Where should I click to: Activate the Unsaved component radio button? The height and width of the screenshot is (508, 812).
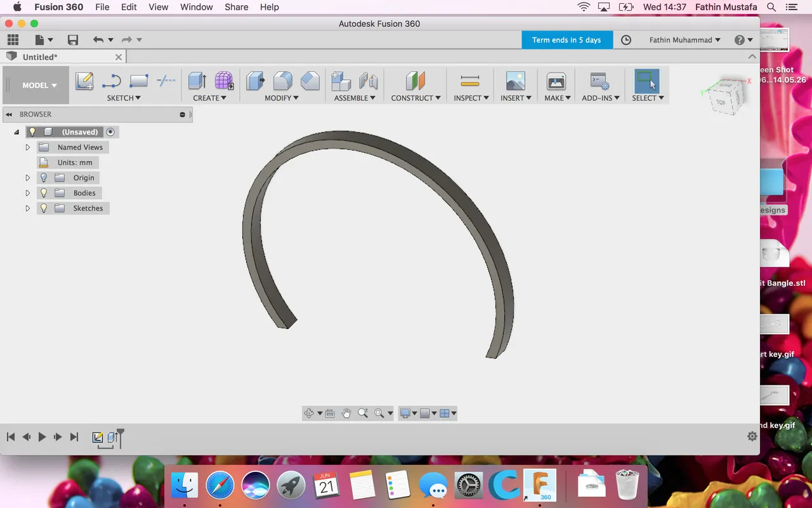[x=110, y=132]
